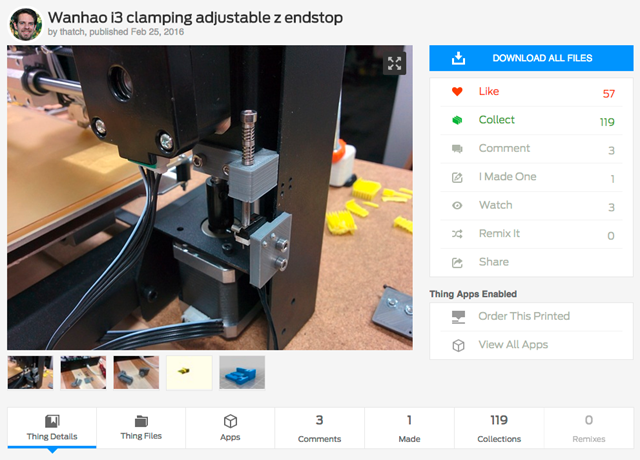This screenshot has width=640, height=460.
Task: Click the View All Apps cube icon
Action: point(458,345)
